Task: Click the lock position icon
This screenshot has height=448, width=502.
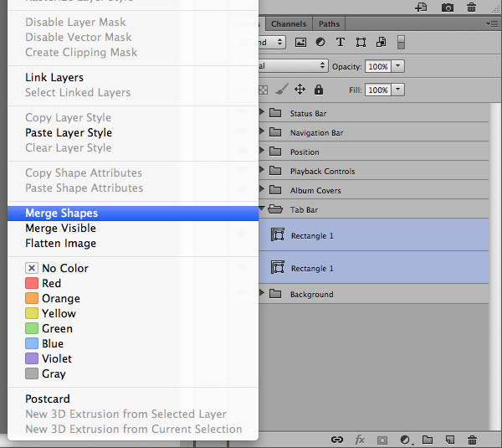Action: click(x=299, y=90)
